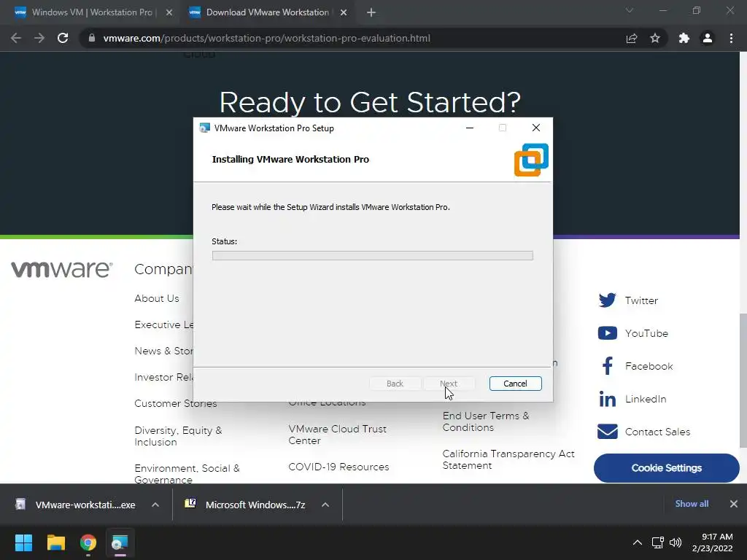The width and height of the screenshot is (747, 560).
Task: Open COVID-19 Resources link
Action: pos(338,467)
